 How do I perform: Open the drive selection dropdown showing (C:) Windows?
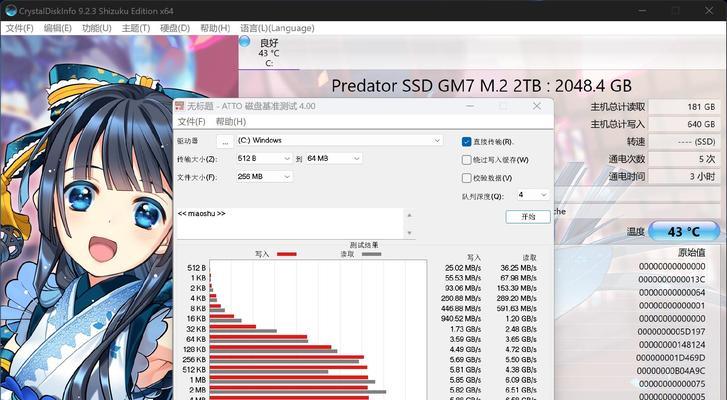(x=339, y=140)
